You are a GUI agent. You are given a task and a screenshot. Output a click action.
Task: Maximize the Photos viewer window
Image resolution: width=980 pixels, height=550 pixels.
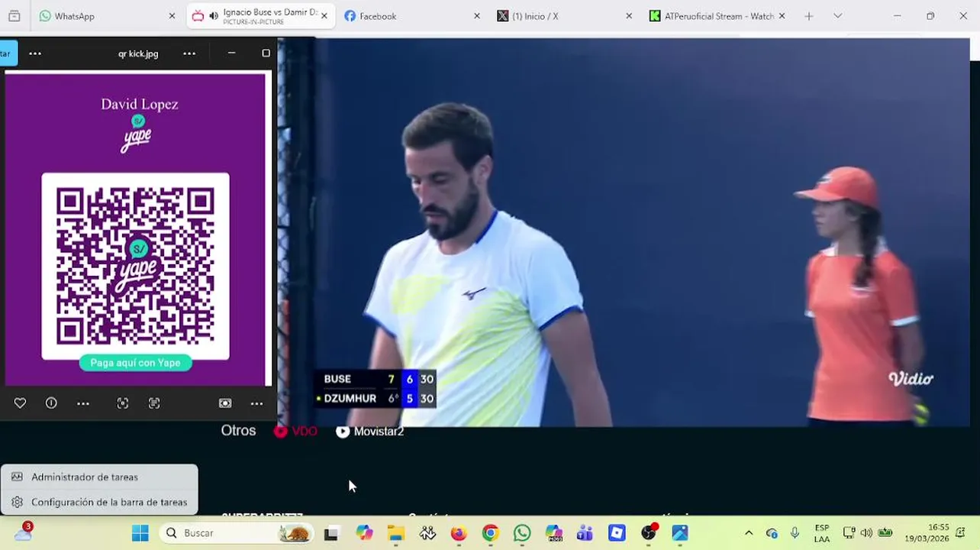pyautogui.click(x=266, y=53)
